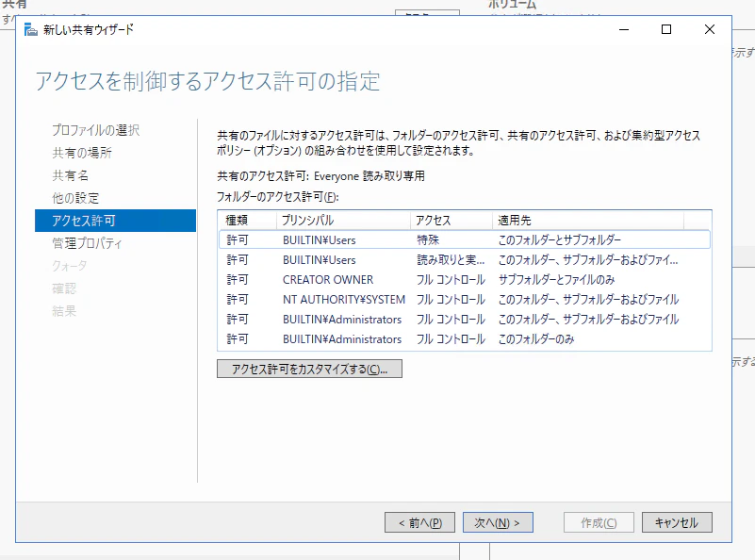The image size is (755, 560).
Task: Go to the 他の設定 step
Action: (x=75, y=198)
